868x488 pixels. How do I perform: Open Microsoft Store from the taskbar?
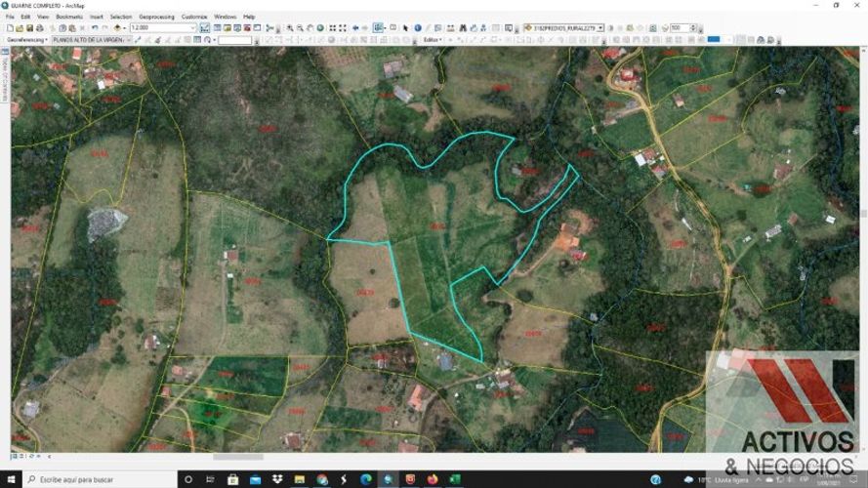coord(232,479)
